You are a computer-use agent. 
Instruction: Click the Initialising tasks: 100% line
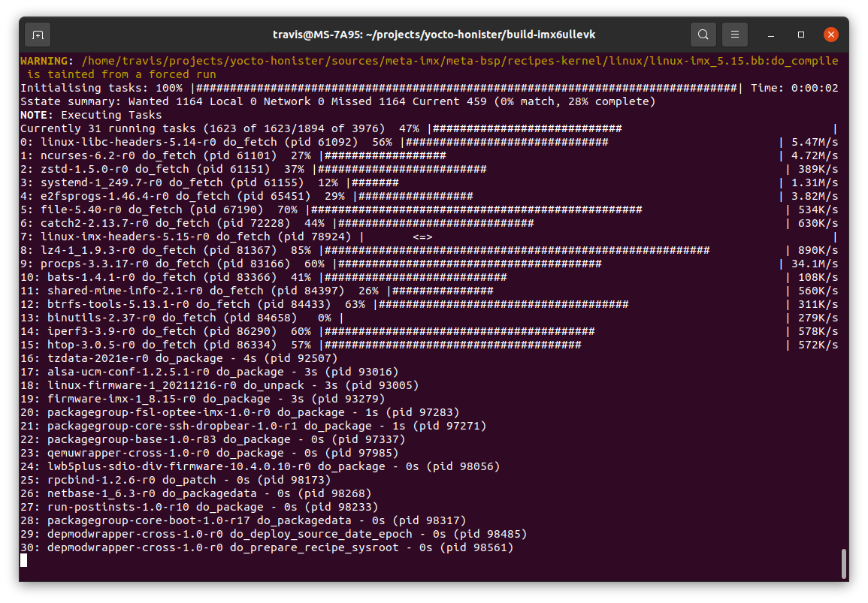coord(430,88)
